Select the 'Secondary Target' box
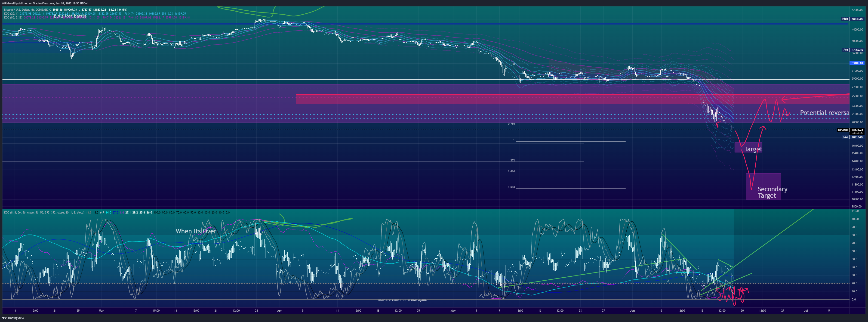The height and width of the screenshot is (322, 868). click(763, 187)
